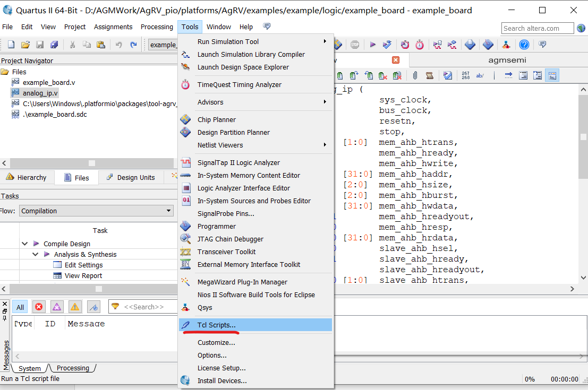Image resolution: width=588 pixels, height=390 pixels.
Task: Toggle line numbers 267/268 editor icon
Action: [466, 75]
